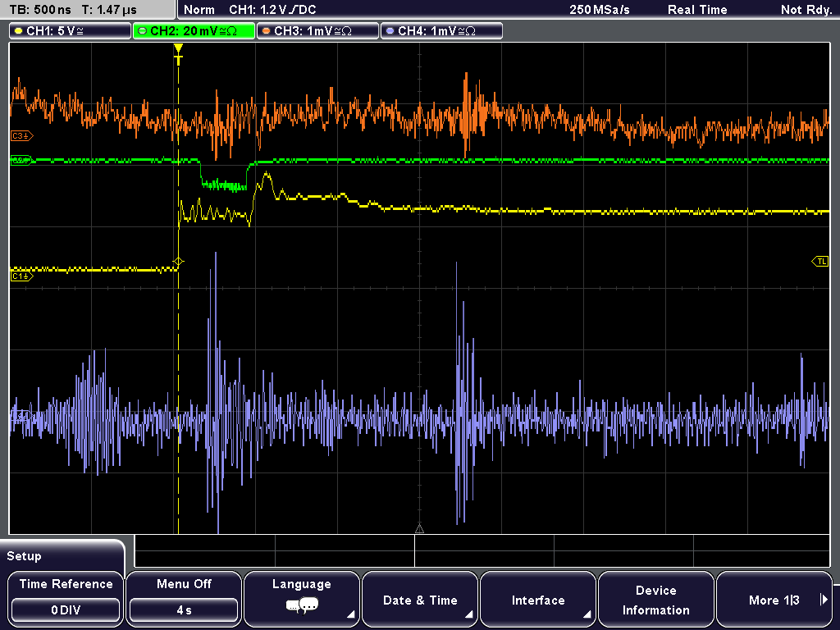The height and width of the screenshot is (630, 840).
Task: Click the speech bubble language icon
Action: (302, 606)
